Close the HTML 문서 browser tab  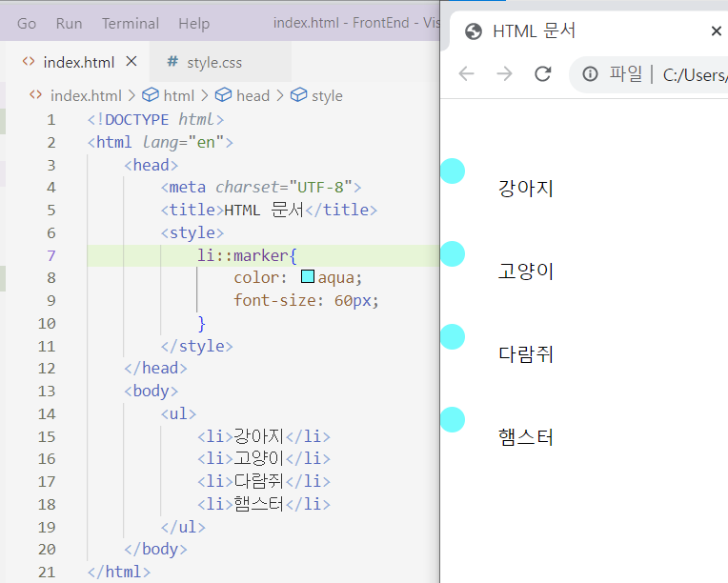pos(716,31)
